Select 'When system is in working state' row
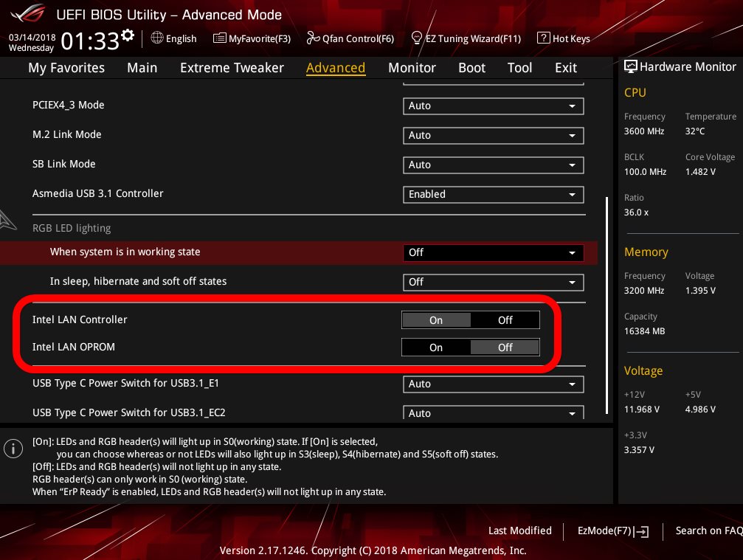 click(299, 252)
